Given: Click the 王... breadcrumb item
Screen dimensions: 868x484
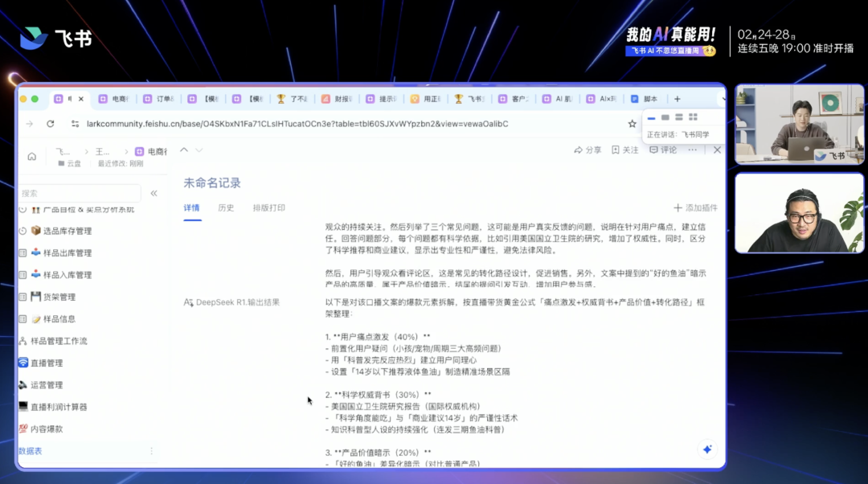Looking at the screenshot, I should point(102,151).
